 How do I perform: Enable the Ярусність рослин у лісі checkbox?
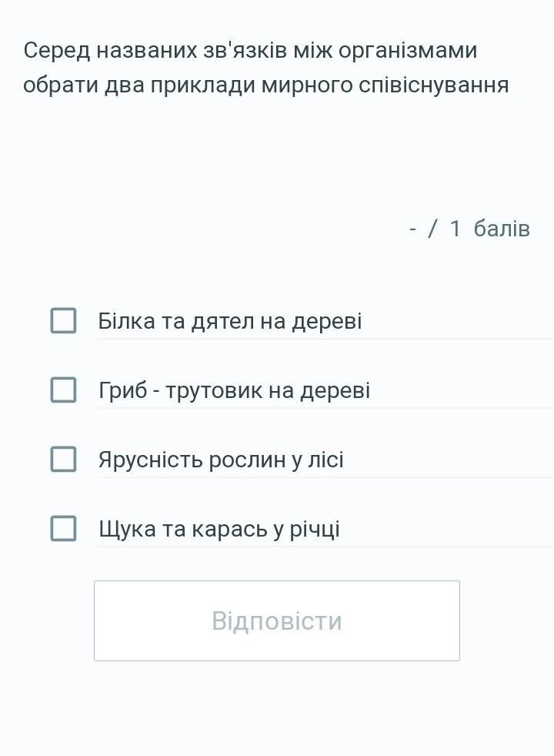coord(63,459)
